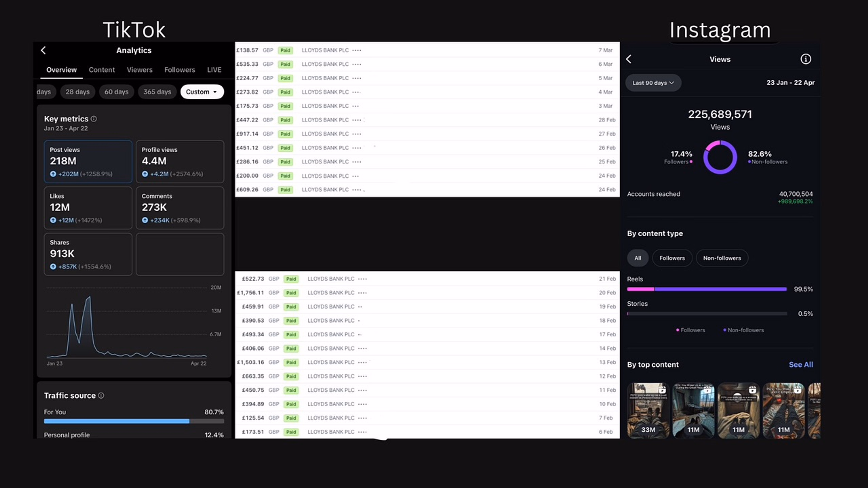Viewport: 868px width, 488px height.
Task: Select the 60 days range
Action: pyautogui.click(x=116, y=92)
